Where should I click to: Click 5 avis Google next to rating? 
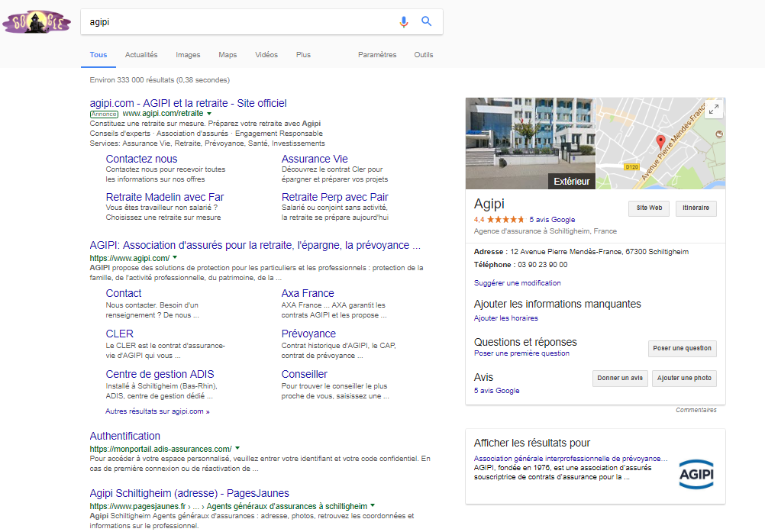pos(552,220)
